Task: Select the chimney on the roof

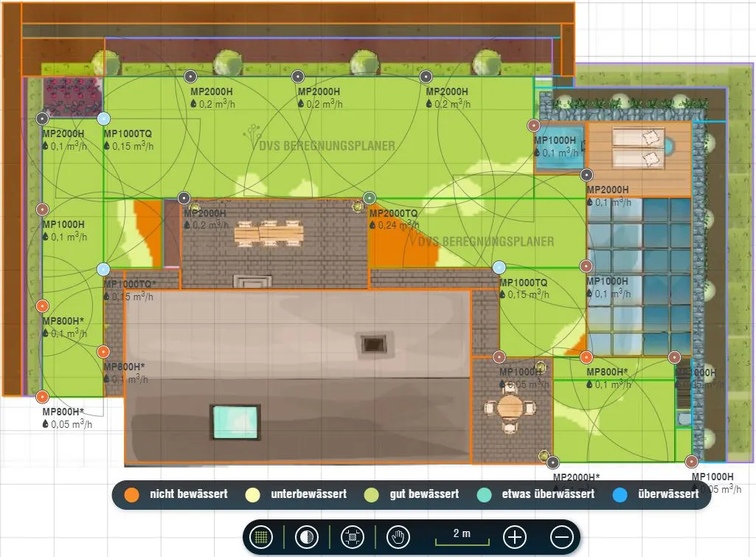Action: coord(373,345)
